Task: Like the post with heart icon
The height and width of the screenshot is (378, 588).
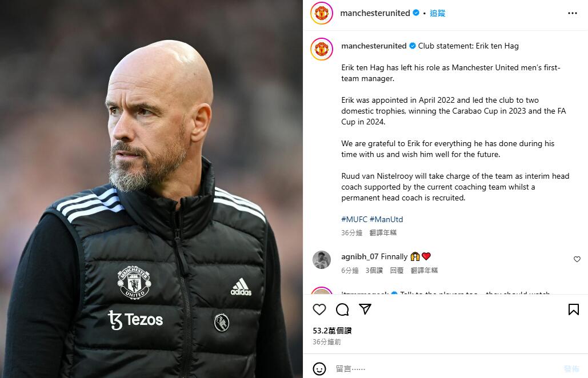Action: pos(319,309)
